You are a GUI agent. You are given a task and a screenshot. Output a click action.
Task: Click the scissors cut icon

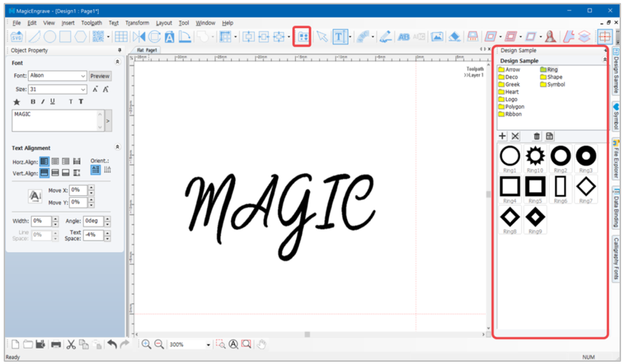click(71, 344)
